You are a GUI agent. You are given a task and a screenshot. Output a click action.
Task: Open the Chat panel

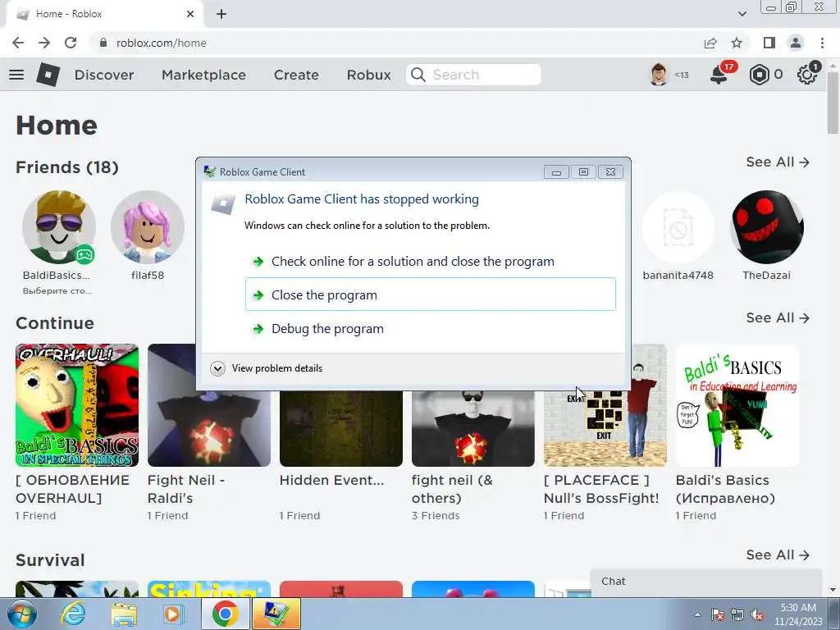coord(706,583)
